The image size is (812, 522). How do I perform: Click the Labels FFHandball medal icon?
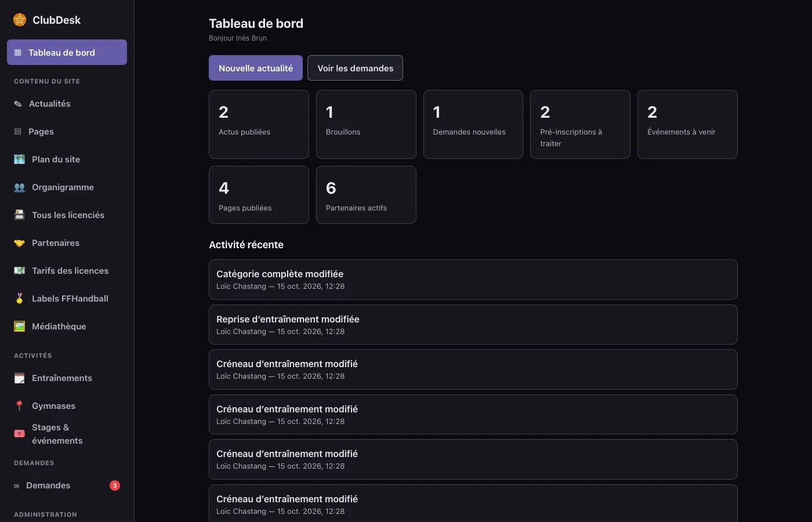tap(19, 299)
